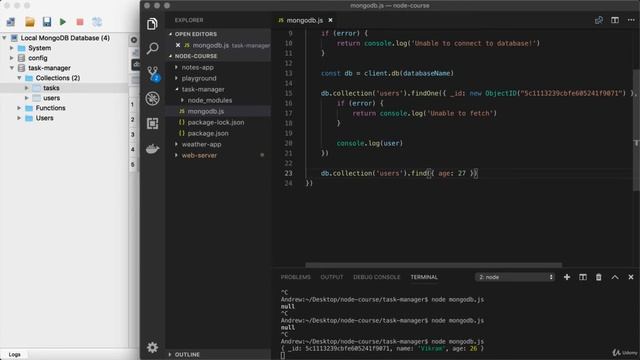Viewport: 640px width, 360px height.
Task: Open package.json file
Action: point(208,133)
